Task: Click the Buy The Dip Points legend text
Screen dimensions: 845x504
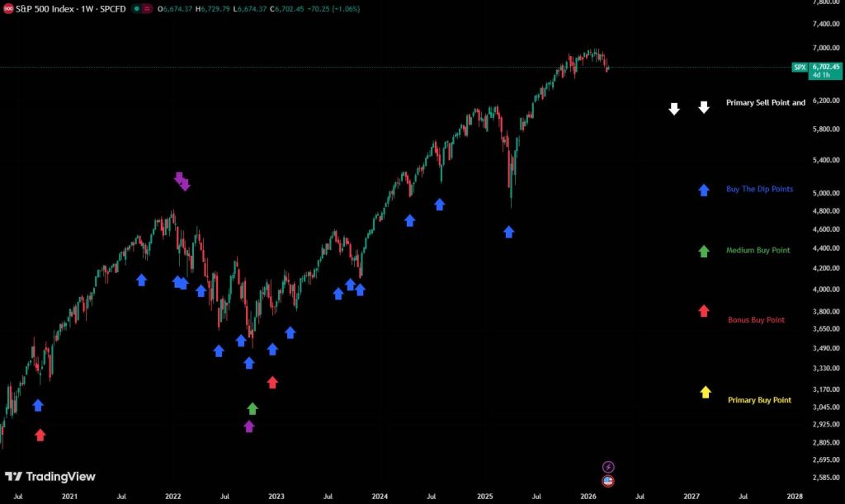Action: point(758,189)
